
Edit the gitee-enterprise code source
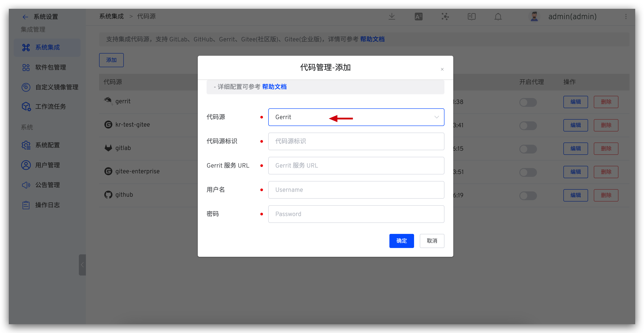click(575, 172)
